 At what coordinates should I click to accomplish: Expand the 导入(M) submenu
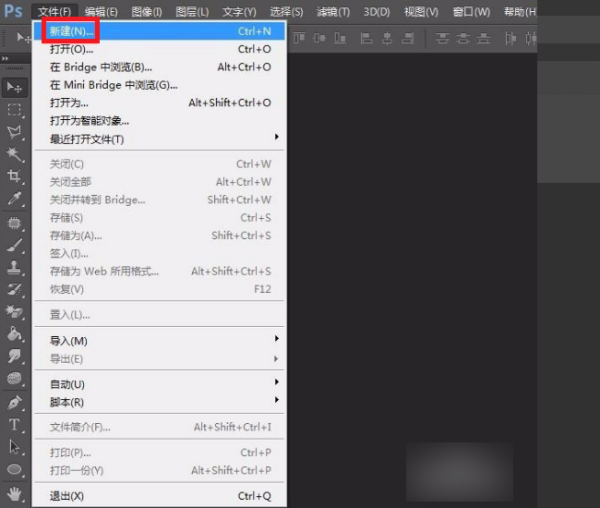(159, 340)
